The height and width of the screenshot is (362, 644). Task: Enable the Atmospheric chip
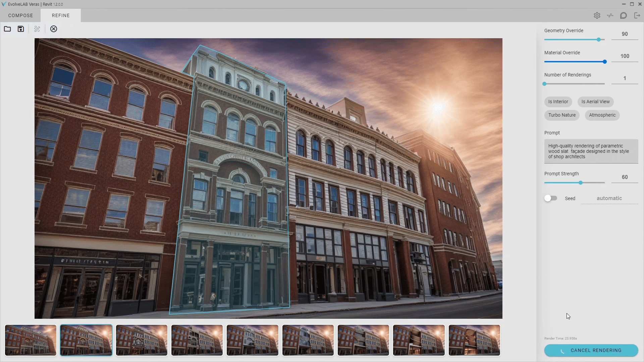[602, 115]
